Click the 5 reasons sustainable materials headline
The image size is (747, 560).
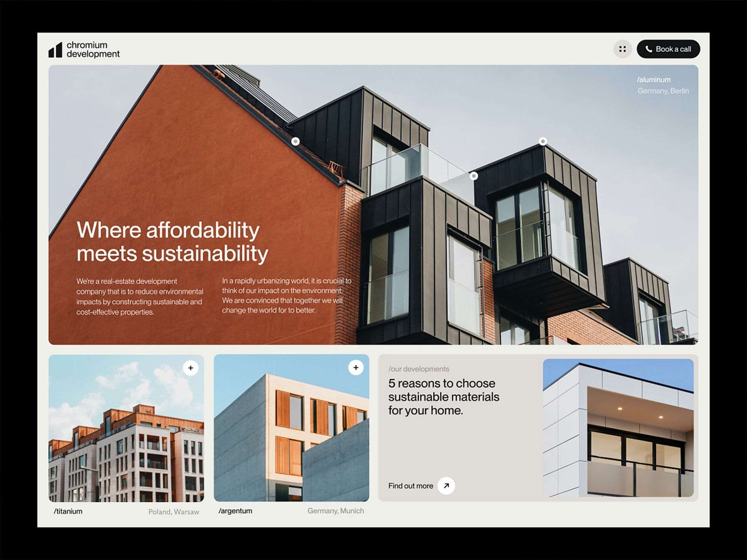[x=443, y=397]
